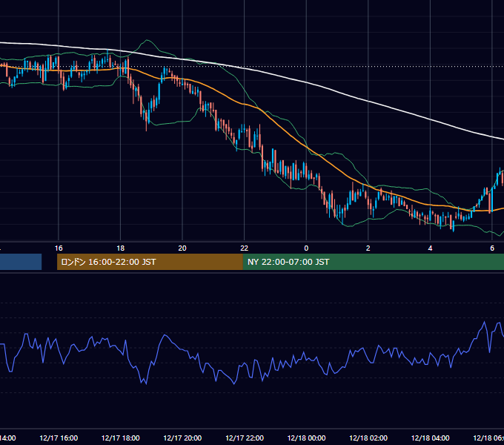Click the '16' hour label on upper axis
This screenshot has height=445, width=504.
point(59,248)
